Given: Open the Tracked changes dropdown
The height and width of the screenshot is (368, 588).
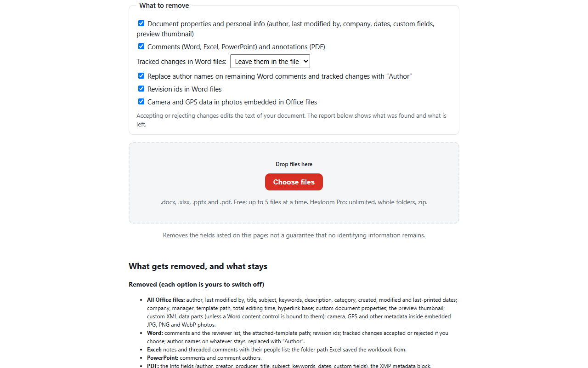Looking at the screenshot, I should coord(270,61).
